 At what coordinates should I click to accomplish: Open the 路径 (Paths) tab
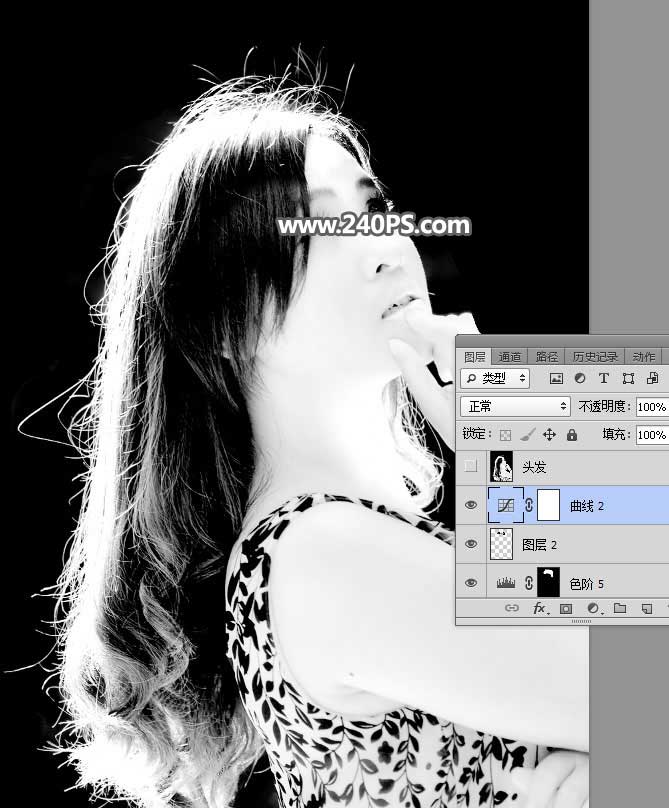coord(546,357)
